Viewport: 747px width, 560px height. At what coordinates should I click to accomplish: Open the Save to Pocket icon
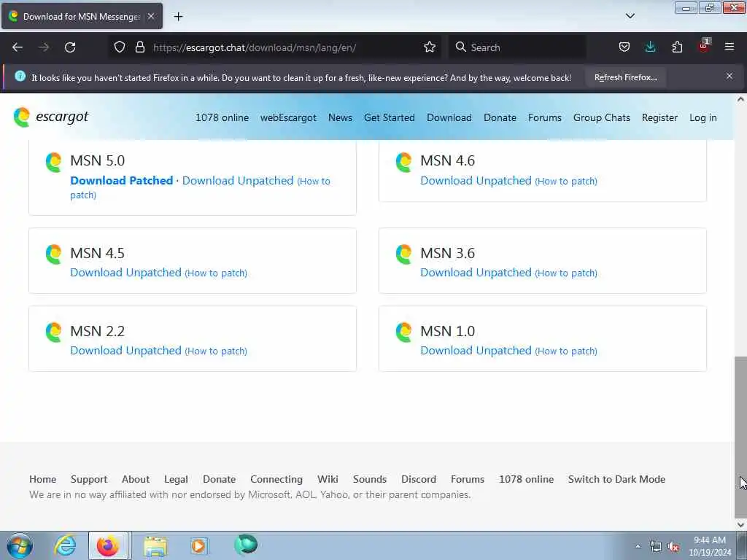[624, 47]
